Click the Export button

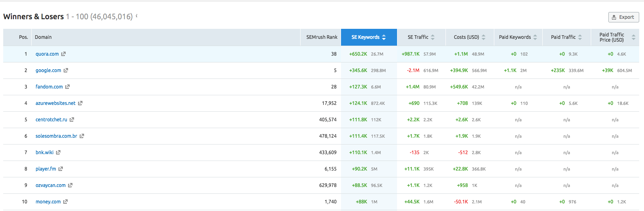(x=623, y=17)
